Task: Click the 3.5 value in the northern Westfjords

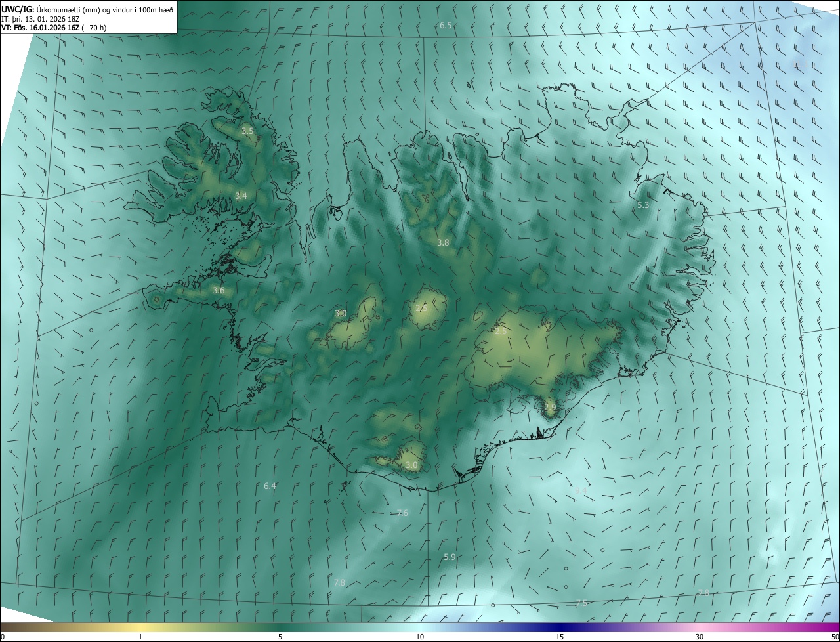Action: [247, 131]
